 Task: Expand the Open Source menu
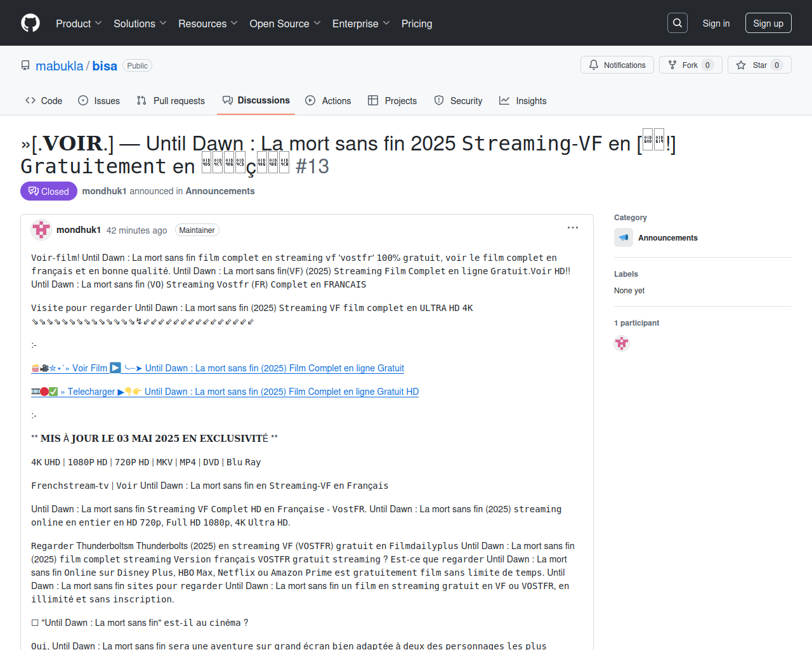click(285, 23)
